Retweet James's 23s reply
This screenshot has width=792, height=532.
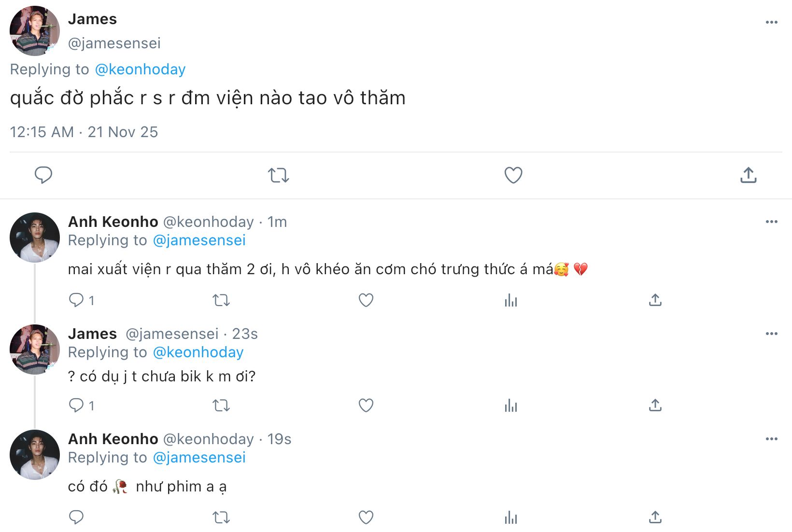[x=221, y=406]
